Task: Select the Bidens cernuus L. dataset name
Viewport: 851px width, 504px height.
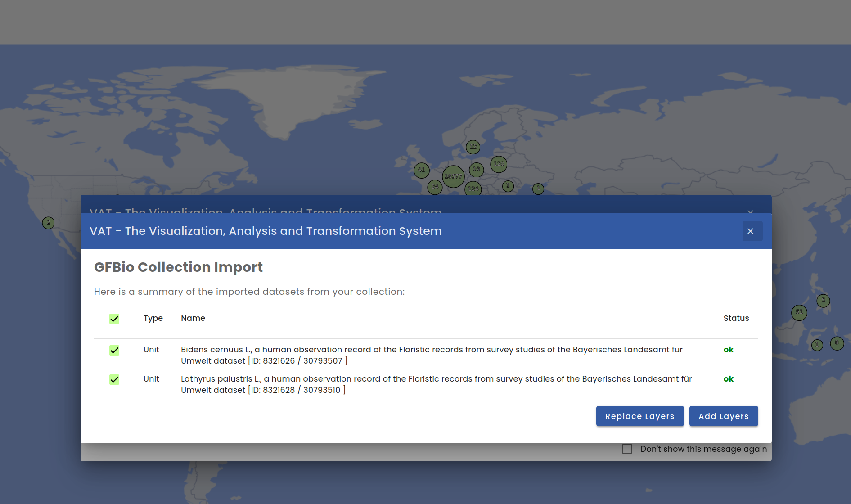Action: tap(432, 355)
